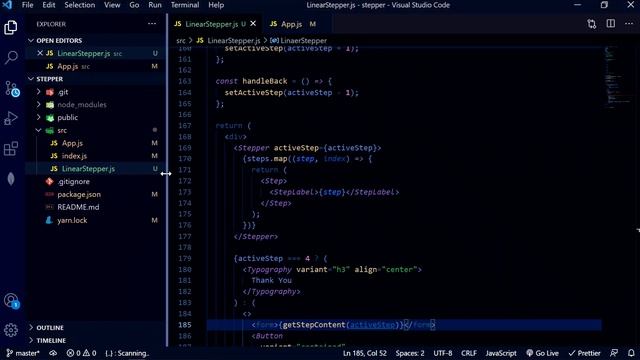The width and height of the screenshot is (640, 360).
Task: Click the Go Live status button
Action: tap(542, 353)
